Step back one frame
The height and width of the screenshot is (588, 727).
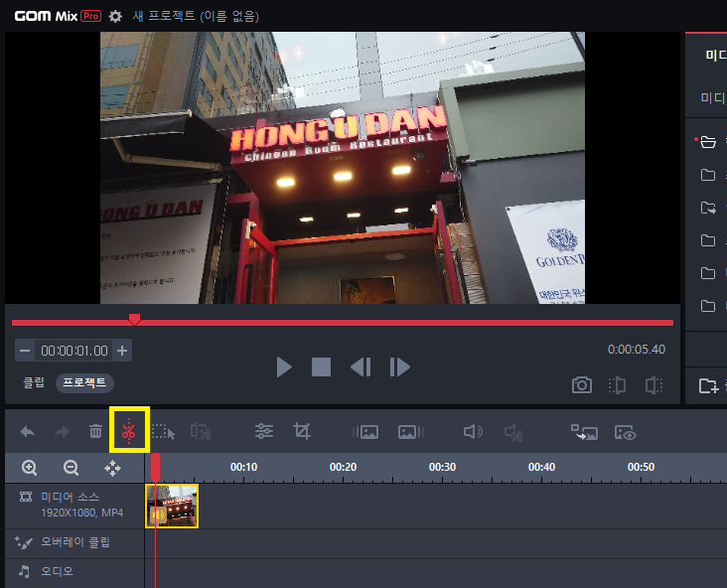click(361, 367)
